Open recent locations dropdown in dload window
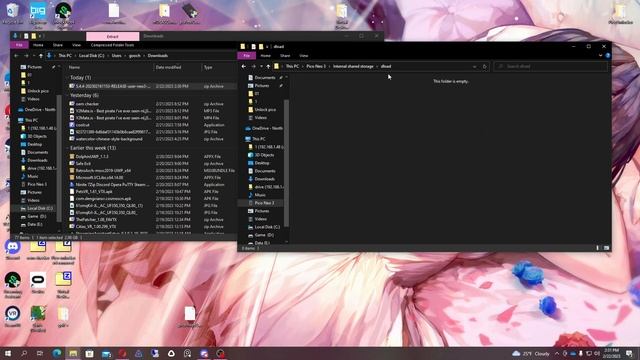The image size is (640, 360). pyautogui.click(x=261, y=67)
